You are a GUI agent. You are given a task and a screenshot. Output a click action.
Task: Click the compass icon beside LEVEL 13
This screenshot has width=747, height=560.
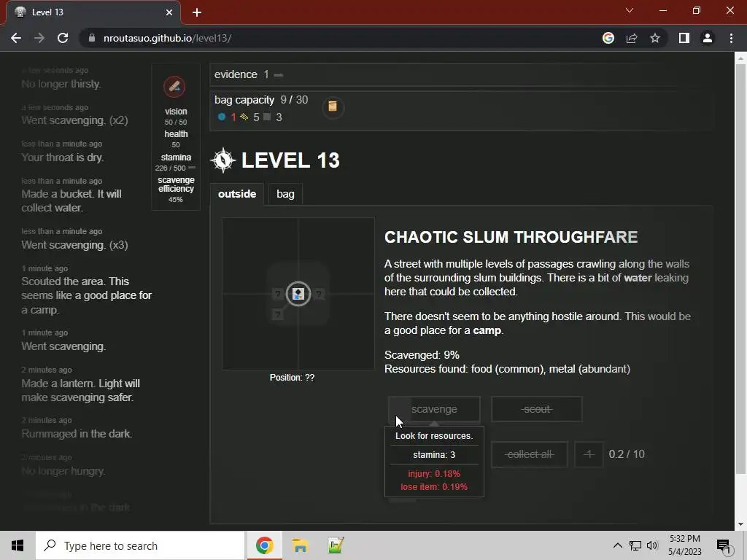coord(223,160)
